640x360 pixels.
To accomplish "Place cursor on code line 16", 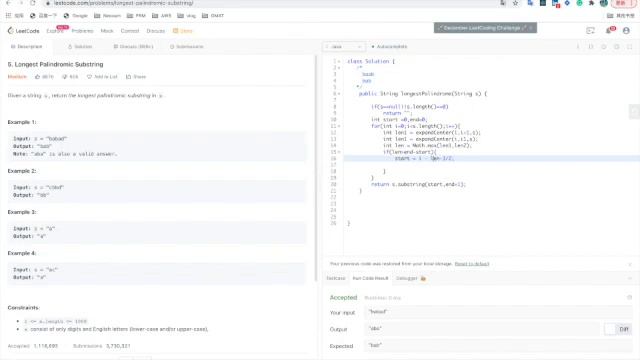I will 491,158.
